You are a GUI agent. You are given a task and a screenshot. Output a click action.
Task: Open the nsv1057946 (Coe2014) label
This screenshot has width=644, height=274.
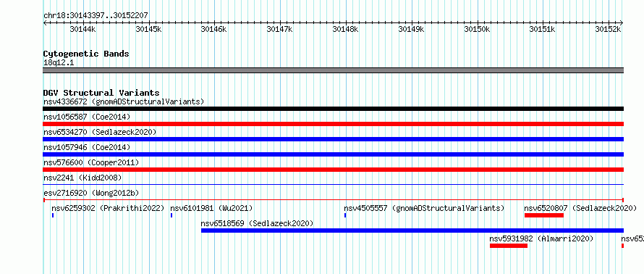click(x=87, y=147)
